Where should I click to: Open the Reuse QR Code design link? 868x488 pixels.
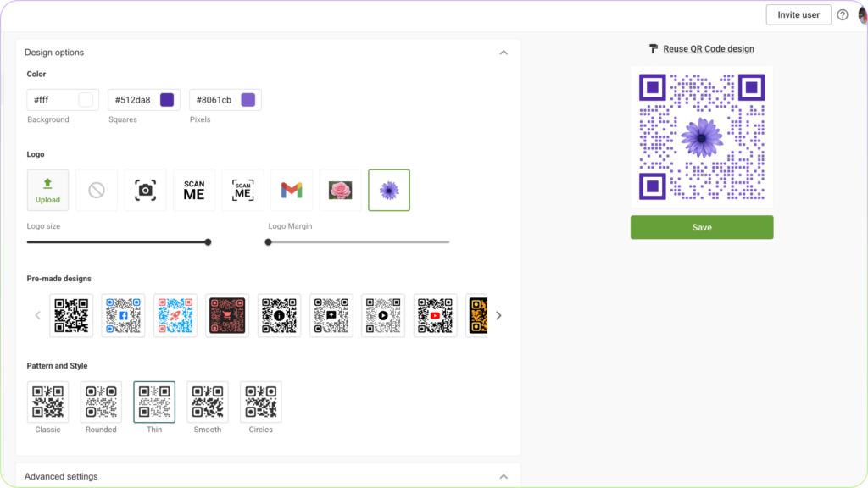[x=708, y=48]
